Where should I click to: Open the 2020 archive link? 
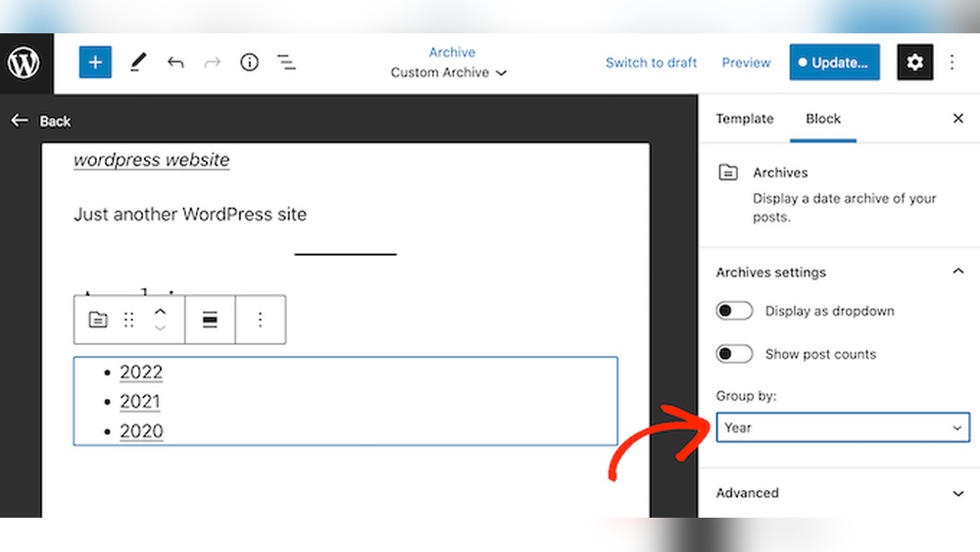[141, 430]
